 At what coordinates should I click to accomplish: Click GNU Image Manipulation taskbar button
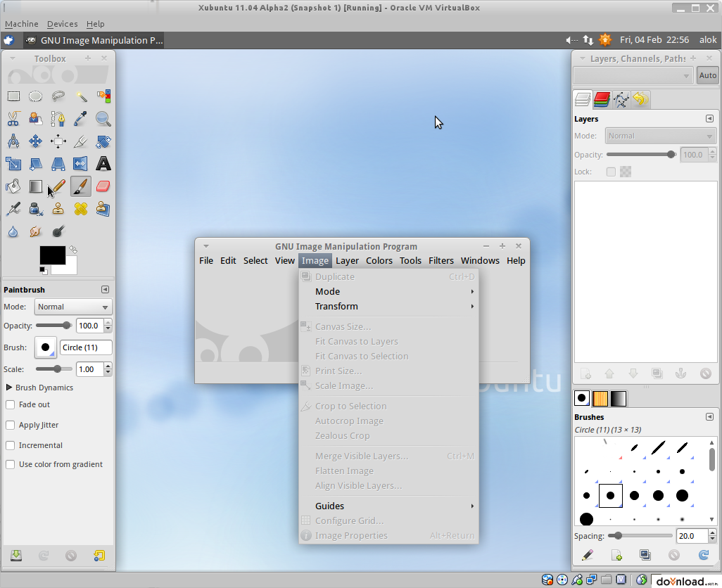(x=94, y=41)
